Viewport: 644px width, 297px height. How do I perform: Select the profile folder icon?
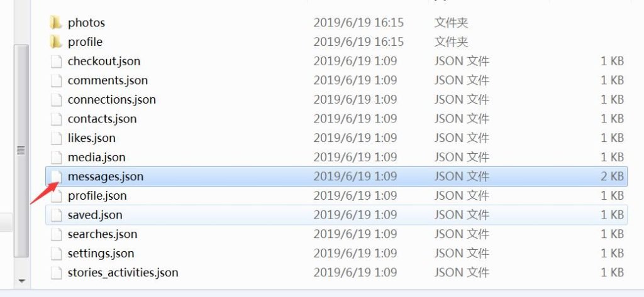[x=55, y=42]
